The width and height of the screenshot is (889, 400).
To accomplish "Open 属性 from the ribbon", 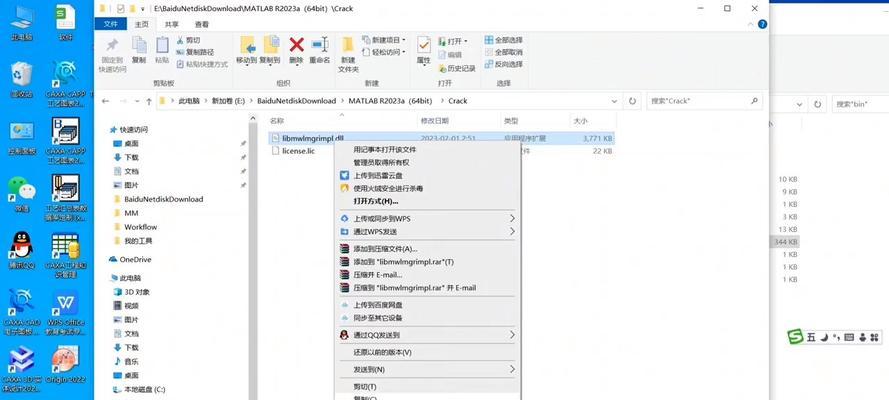I will 424,45.
